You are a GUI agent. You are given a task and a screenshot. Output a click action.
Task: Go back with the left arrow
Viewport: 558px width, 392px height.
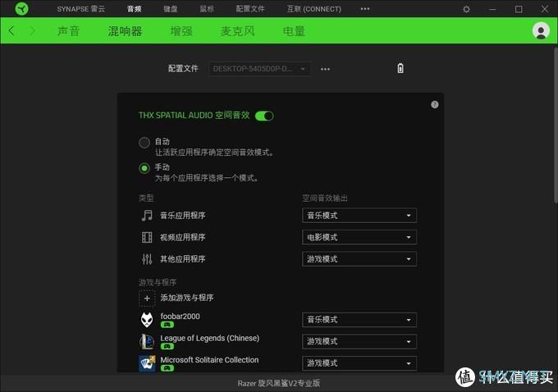pos(11,31)
